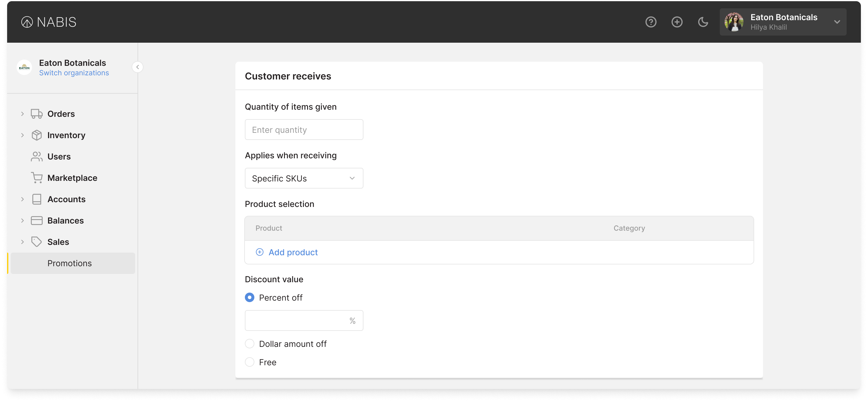Viewport: 868px width, 402px height.
Task: Click Add product link
Action: [293, 252]
